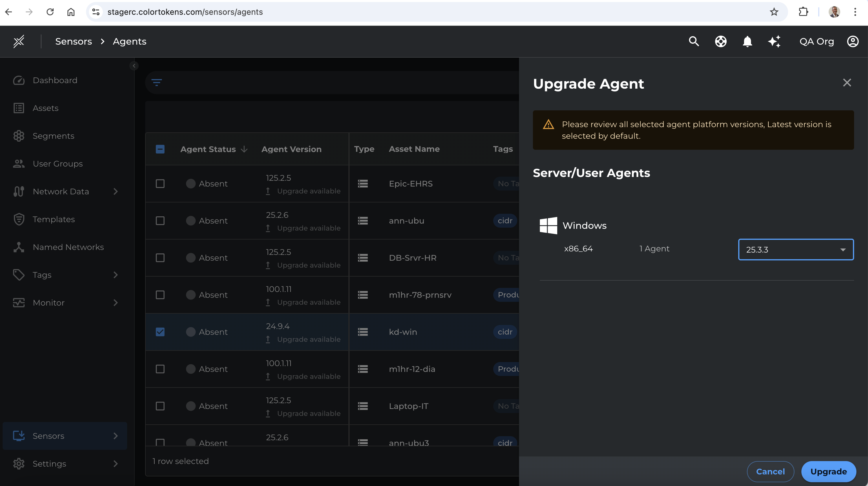Open the Dashboard from the sidebar

coord(55,80)
